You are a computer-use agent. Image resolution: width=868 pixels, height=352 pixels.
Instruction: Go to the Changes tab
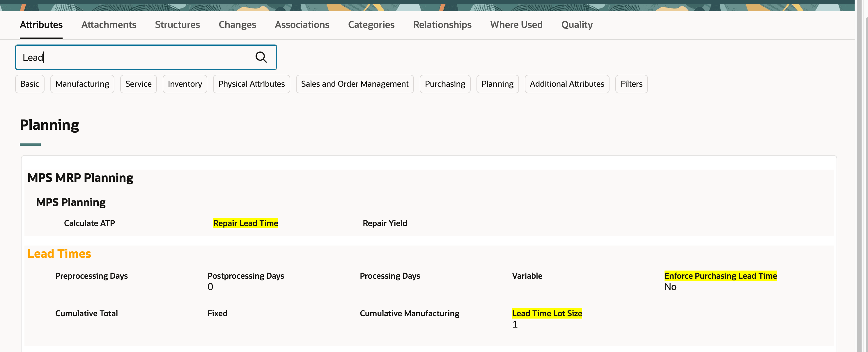click(237, 25)
